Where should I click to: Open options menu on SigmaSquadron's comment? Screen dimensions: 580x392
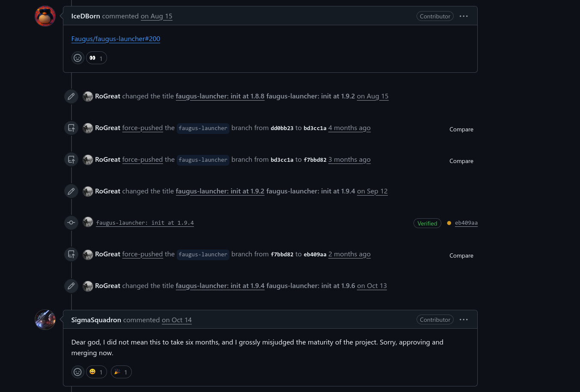(x=464, y=320)
